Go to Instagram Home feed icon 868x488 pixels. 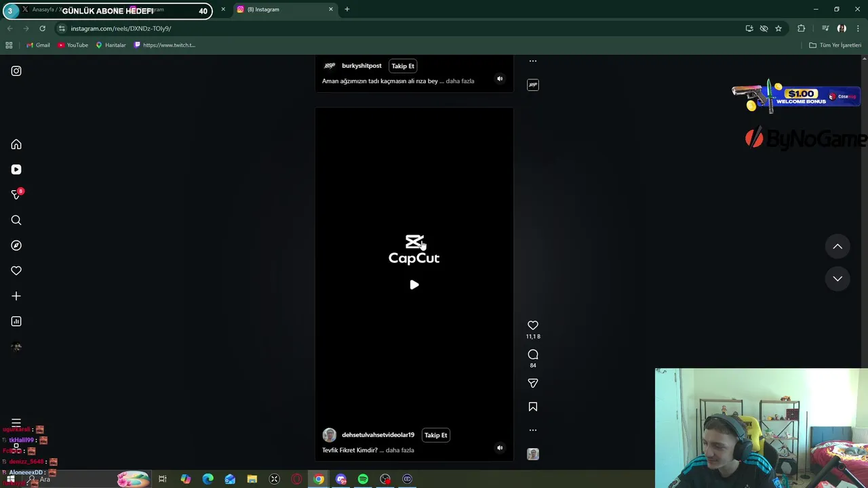point(16,144)
